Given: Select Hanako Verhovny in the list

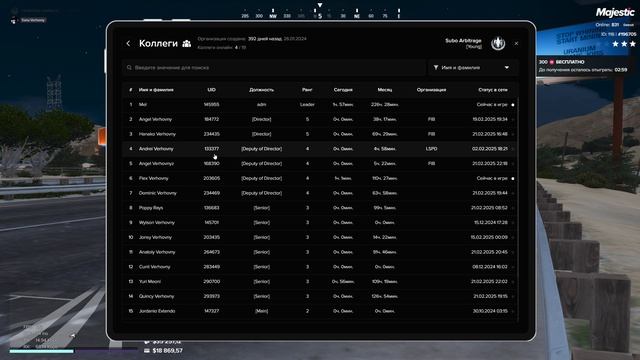Looking at the screenshot, I should tap(320, 134).
